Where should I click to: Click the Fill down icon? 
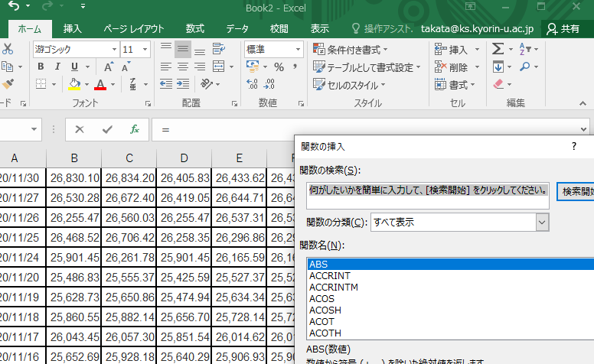click(x=498, y=67)
